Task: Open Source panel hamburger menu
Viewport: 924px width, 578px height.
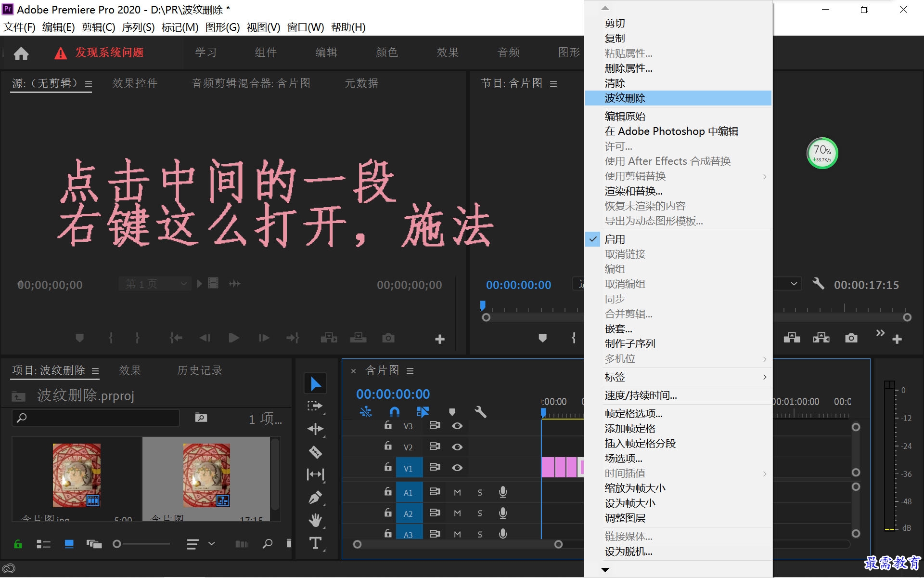Action: 89,84
